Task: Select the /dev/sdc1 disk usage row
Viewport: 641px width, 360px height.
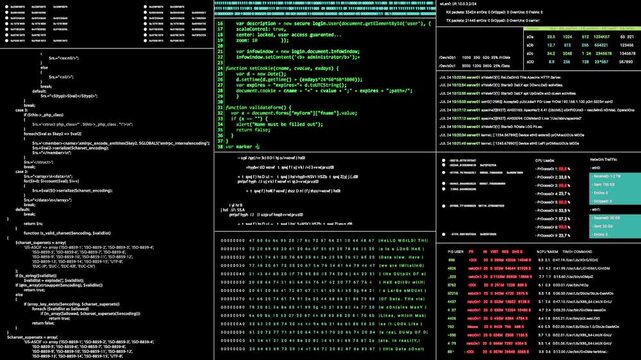Action: pyautogui.click(x=475, y=66)
